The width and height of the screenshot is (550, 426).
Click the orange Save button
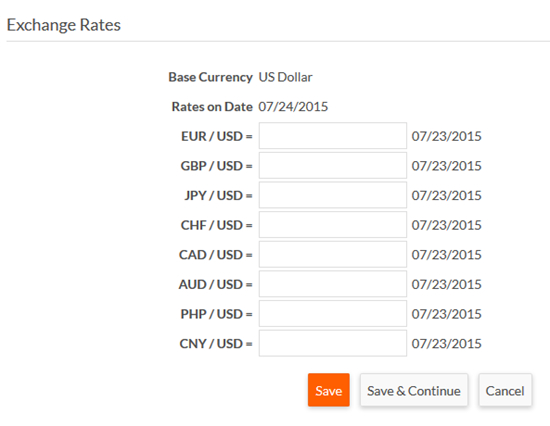pyautogui.click(x=329, y=390)
